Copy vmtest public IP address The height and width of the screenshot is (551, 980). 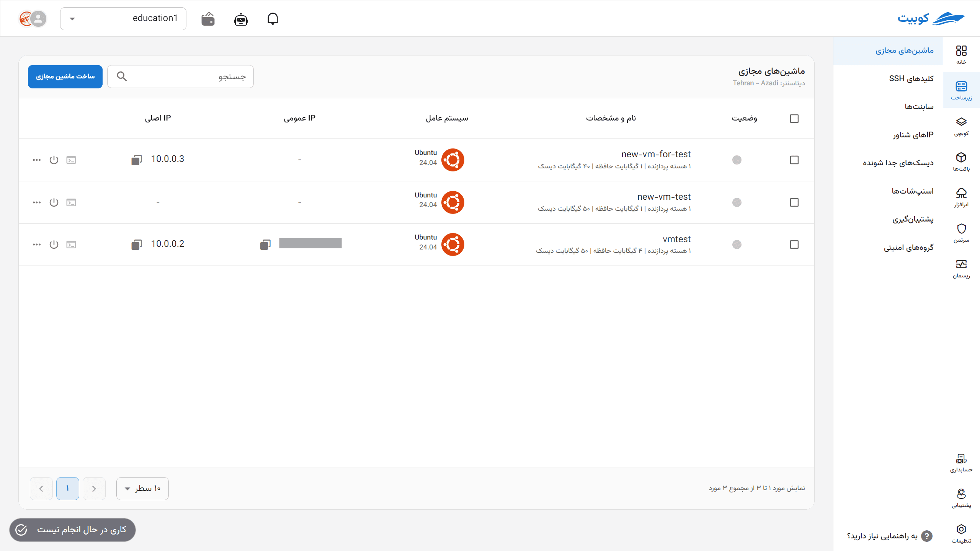click(265, 245)
